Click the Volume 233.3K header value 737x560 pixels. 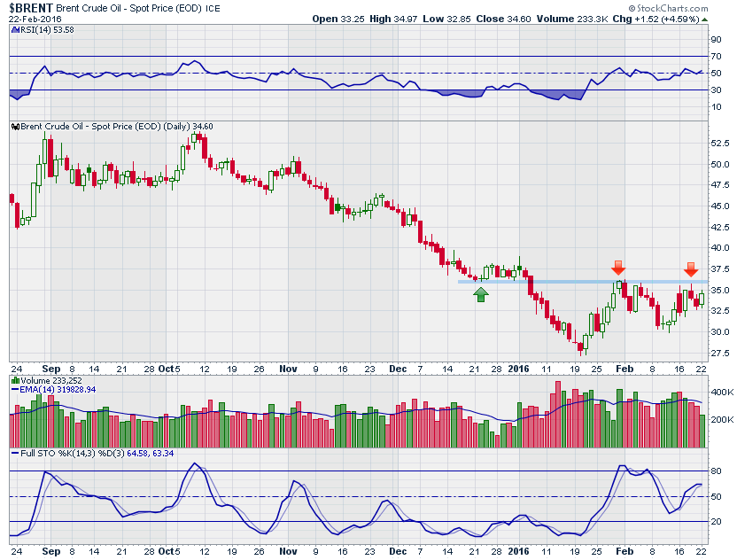pyautogui.click(x=572, y=19)
